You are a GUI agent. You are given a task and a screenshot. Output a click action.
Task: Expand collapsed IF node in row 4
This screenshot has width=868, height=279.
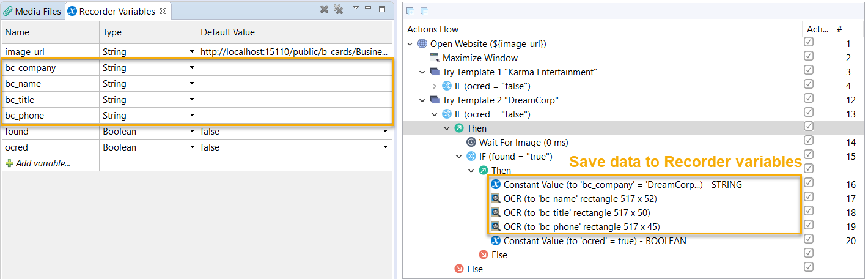point(435,86)
